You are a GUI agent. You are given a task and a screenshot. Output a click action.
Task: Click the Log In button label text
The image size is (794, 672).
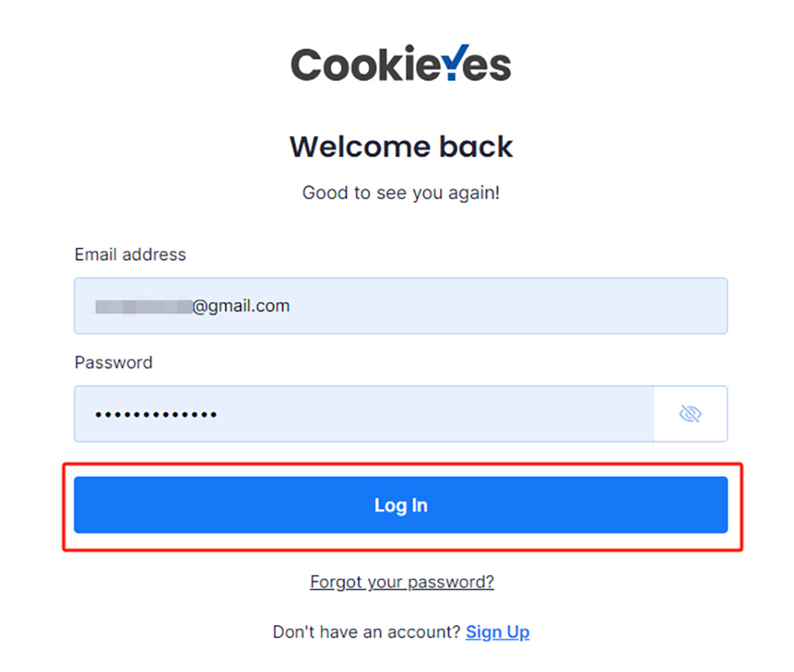[400, 505]
